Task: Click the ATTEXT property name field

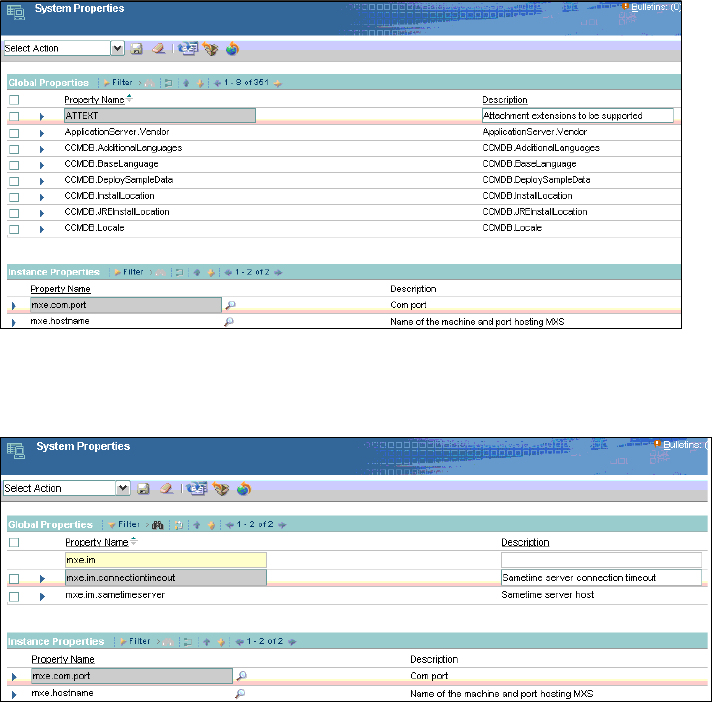Action: click(160, 116)
